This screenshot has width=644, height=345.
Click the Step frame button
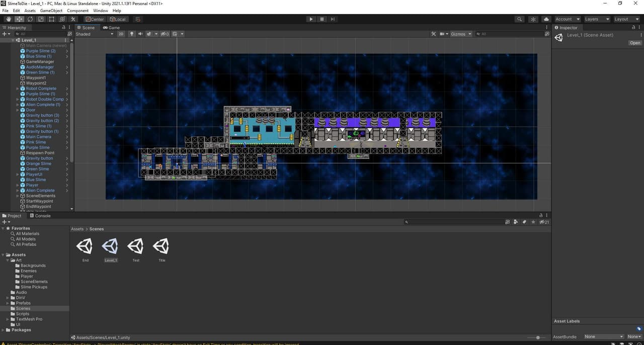pos(333,19)
